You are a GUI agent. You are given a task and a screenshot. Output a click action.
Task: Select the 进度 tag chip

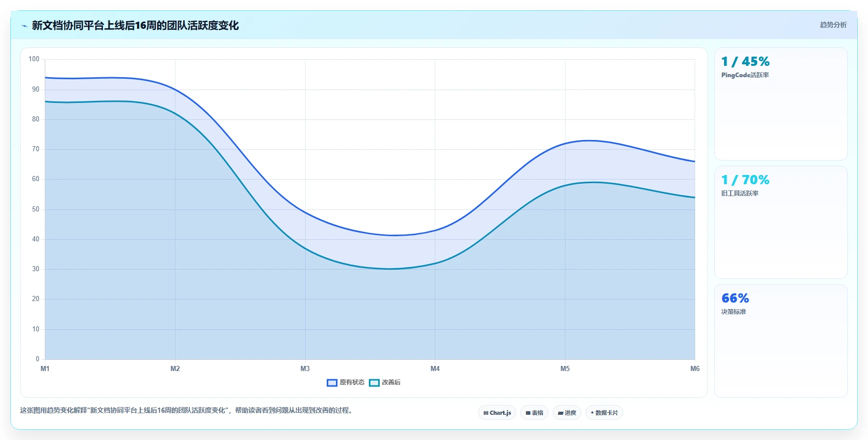point(567,413)
